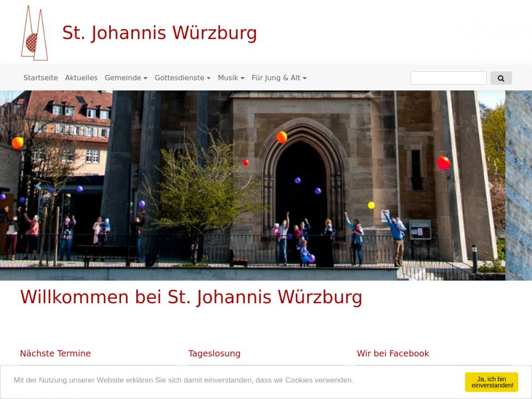Show the previous carousel slide arrow

click(x=38, y=186)
